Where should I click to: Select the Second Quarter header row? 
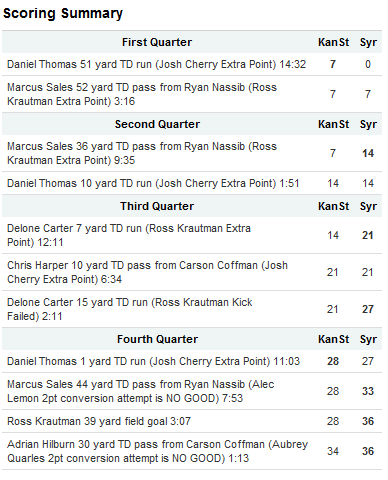point(192,124)
